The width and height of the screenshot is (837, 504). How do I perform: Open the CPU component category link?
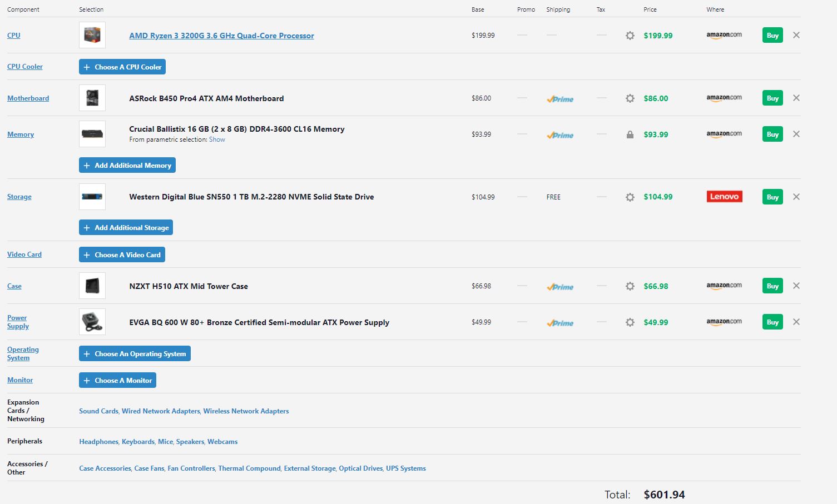13,35
